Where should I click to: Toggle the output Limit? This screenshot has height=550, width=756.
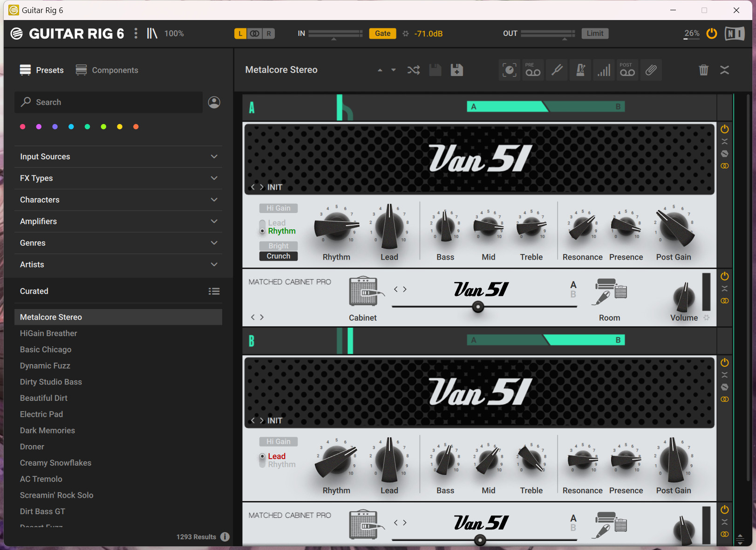(x=595, y=34)
